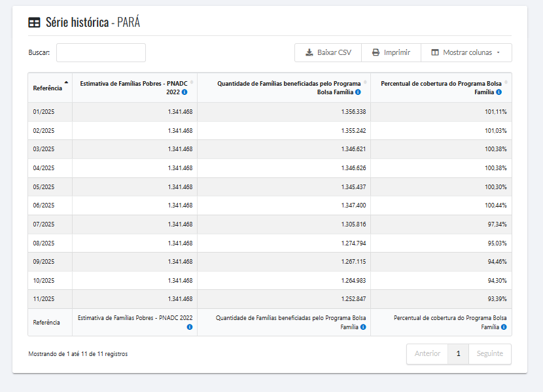Click info icon in Percentual de cobertura header

click(504, 93)
